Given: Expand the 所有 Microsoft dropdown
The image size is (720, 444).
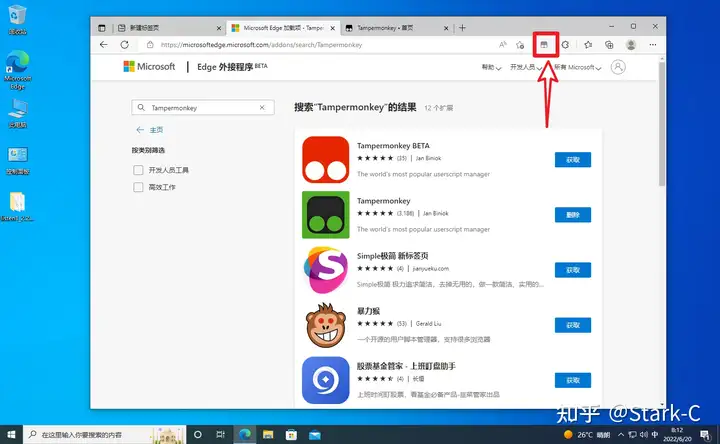Looking at the screenshot, I should point(577,67).
